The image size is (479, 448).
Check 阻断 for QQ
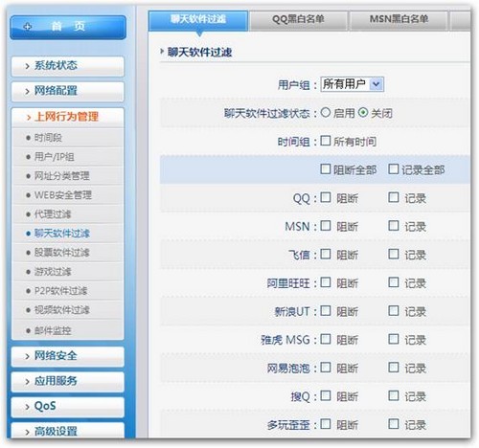(325, 197)
